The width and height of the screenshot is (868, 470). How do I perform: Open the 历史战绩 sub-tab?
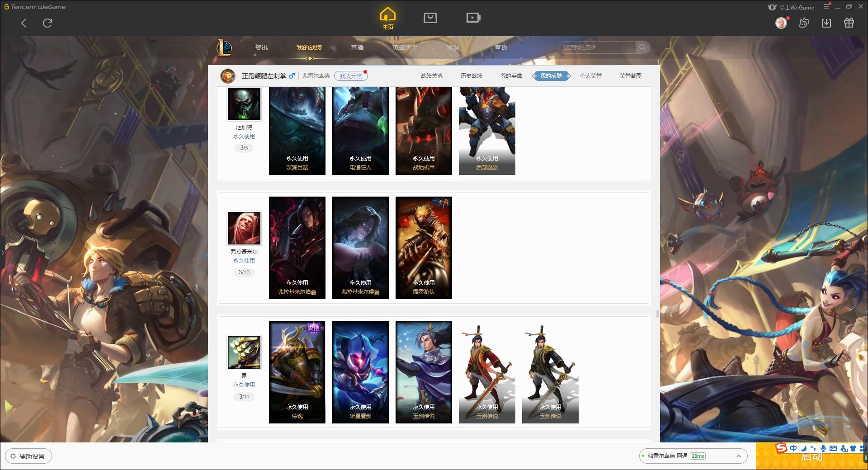472,76
